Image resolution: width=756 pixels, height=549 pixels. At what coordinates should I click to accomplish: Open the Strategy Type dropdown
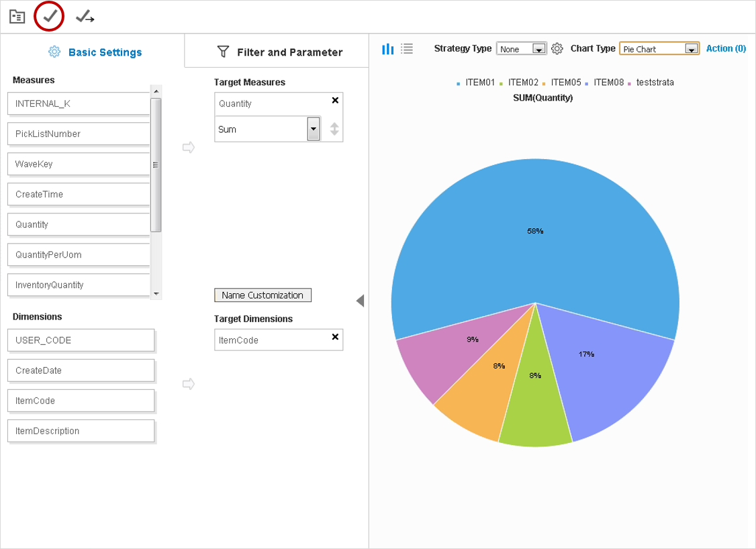pos(538,49)
